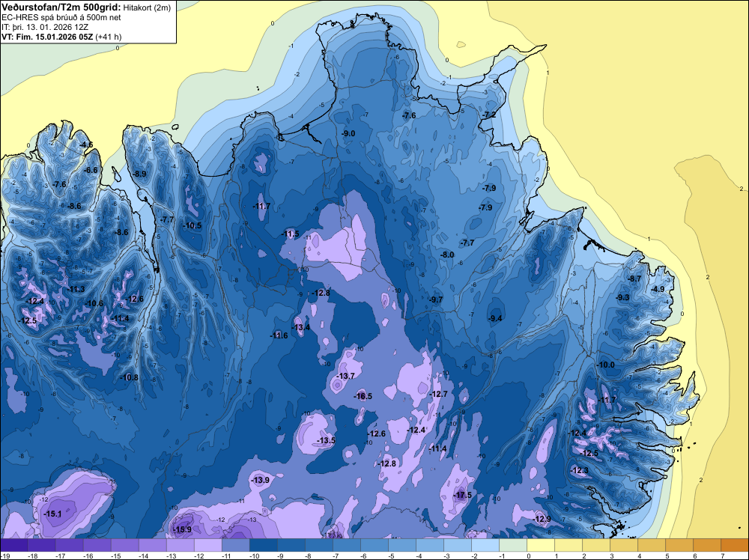Click the -5 label on the color scale
The image size is (749, 560).
pyautogui.click(x=392, y=556)
